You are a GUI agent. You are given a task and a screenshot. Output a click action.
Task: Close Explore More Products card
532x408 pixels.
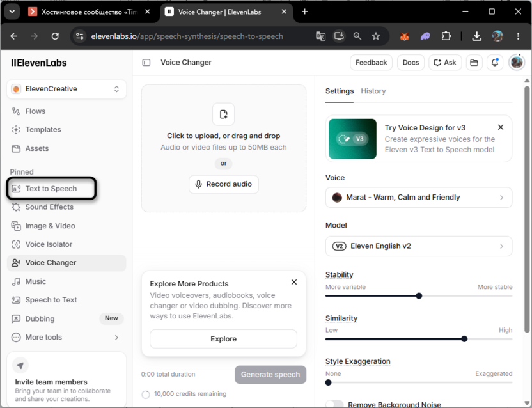coord(294,282)
